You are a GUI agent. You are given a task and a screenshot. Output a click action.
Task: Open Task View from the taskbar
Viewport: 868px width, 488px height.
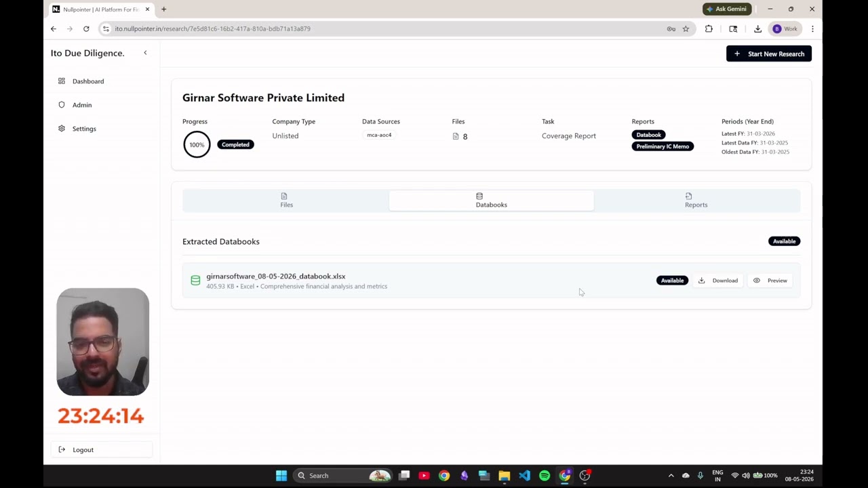[404, 476]
